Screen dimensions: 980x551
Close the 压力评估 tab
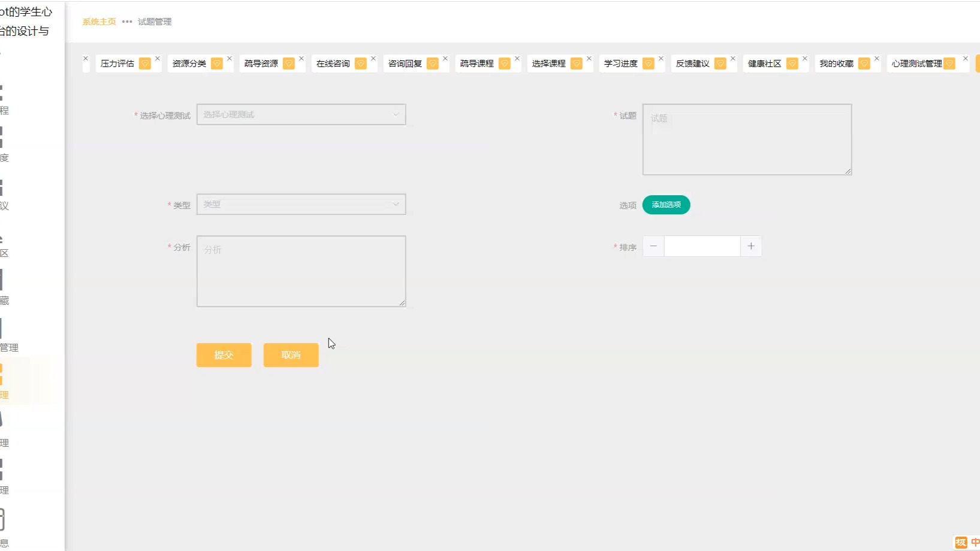point(158,59)
